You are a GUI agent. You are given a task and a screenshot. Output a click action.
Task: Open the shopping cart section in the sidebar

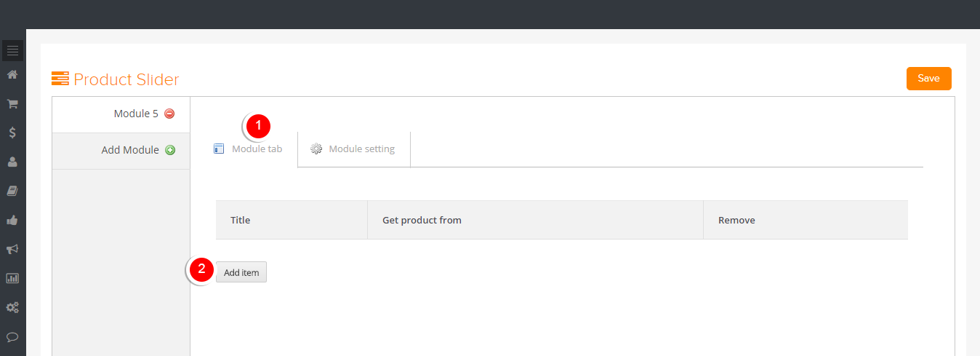[12, 103]
